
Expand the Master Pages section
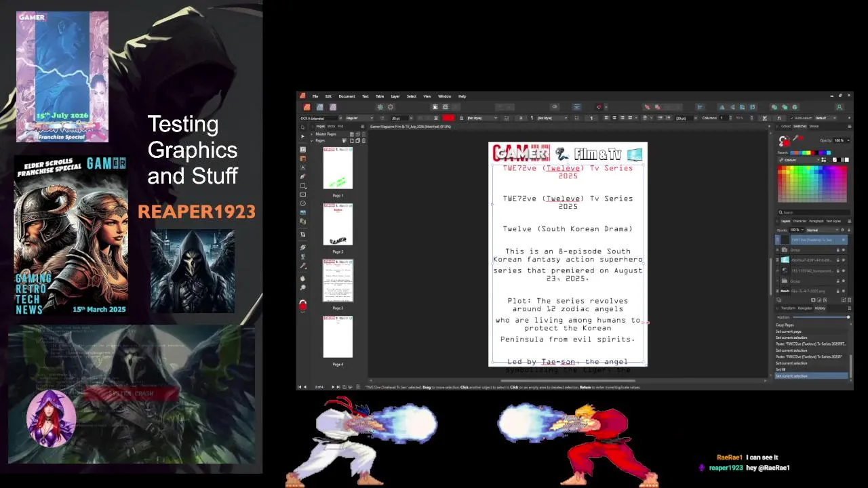click(311, 134)
